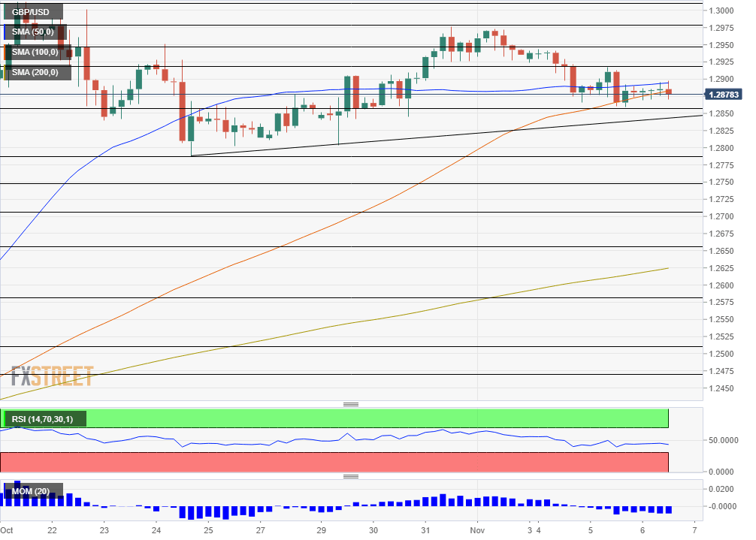Click the momentum -0.0000 scale label
This screenshot has height=540, width=756.
(x=721, y=506)
